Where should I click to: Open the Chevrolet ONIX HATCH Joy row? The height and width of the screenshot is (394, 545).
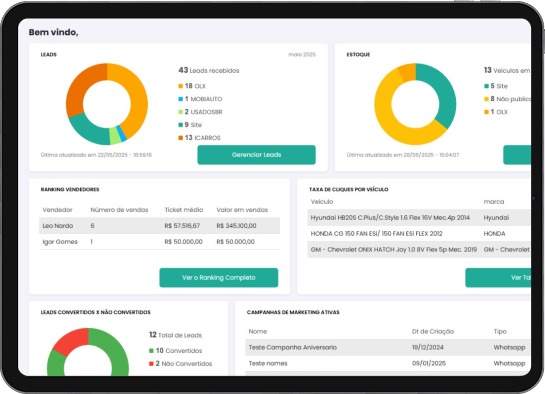(x=419, y=249)
